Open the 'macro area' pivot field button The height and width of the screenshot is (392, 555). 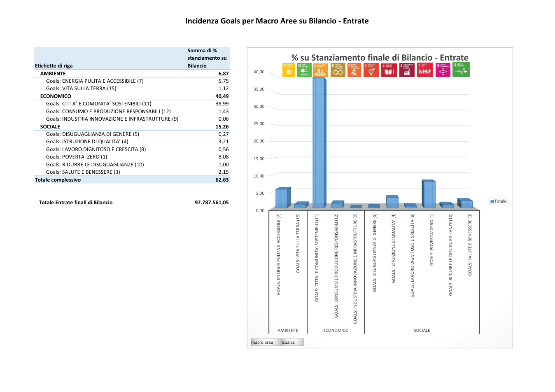262,342
